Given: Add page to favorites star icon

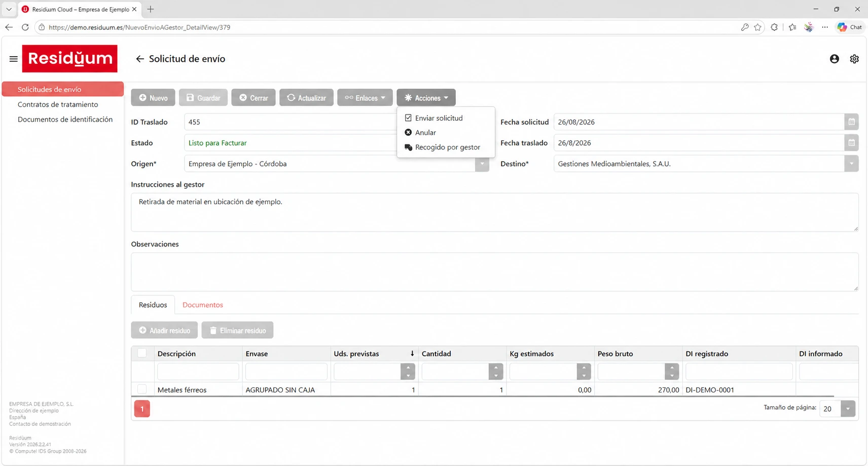Looking at the screenshot, I should pyautogui.click(x=757, y=27).
